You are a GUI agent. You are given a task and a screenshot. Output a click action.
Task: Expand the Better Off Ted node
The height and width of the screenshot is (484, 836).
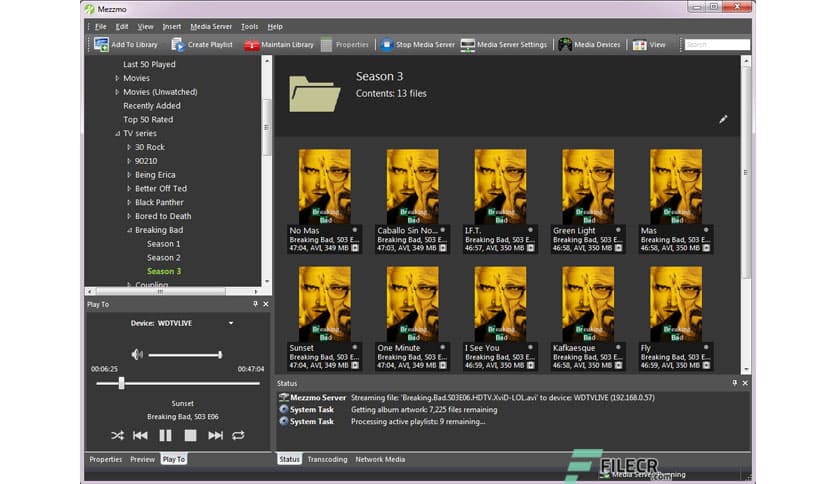click(x=128, y=189)
